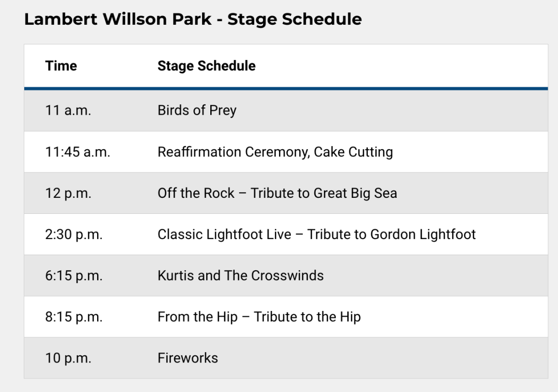Viewport: 558px width, 392px height.
Task: Click the 11 a.m. time cell
Action: point(68,111)
